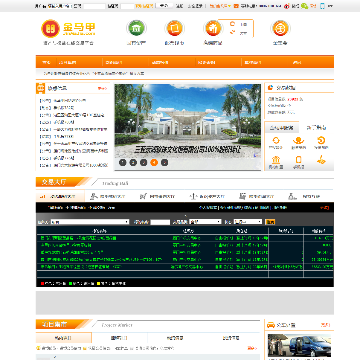Click the 金马甲 site logo
Viewport: 360px width, 360px height.
coord(68,28)
